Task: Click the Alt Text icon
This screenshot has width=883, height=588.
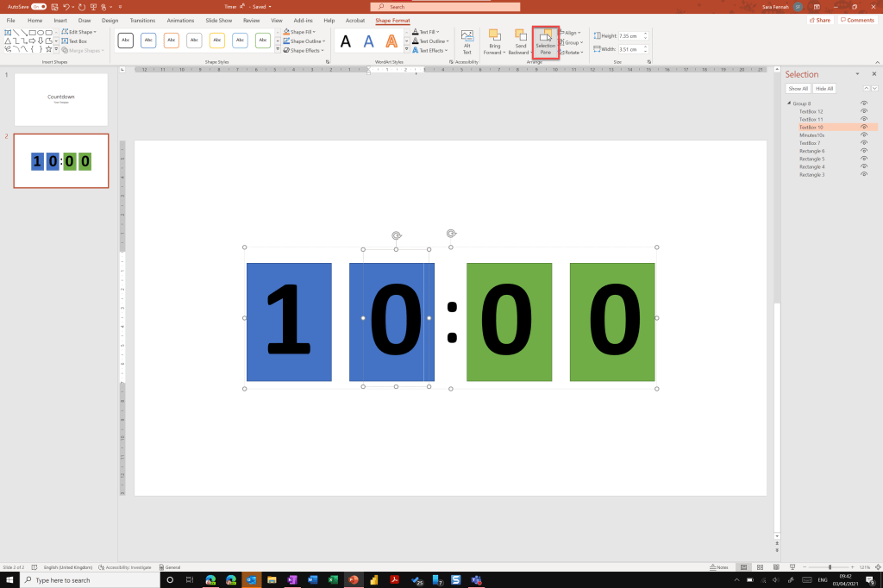Action: [x=467, y=41]
